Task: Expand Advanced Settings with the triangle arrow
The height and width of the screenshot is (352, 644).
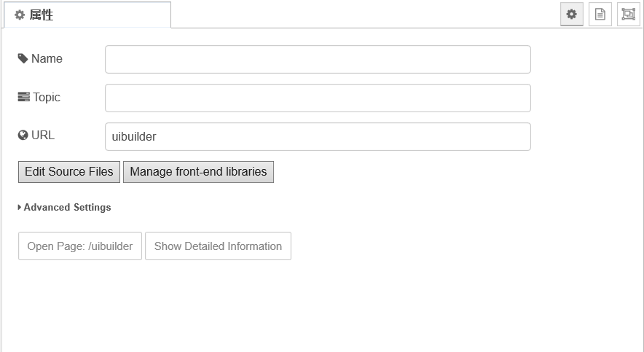Action: [x=20, y=208]
